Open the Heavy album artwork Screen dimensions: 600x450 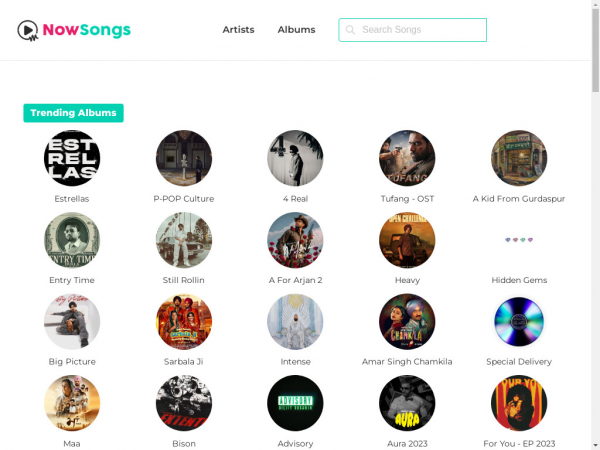pos(407,240)
